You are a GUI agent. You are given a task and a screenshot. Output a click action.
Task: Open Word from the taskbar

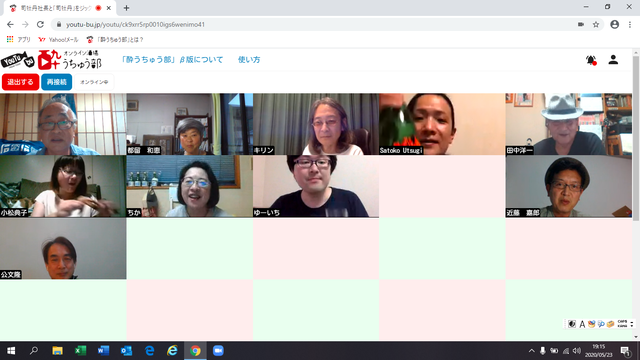pyautogui.click(x=103, y=351)
